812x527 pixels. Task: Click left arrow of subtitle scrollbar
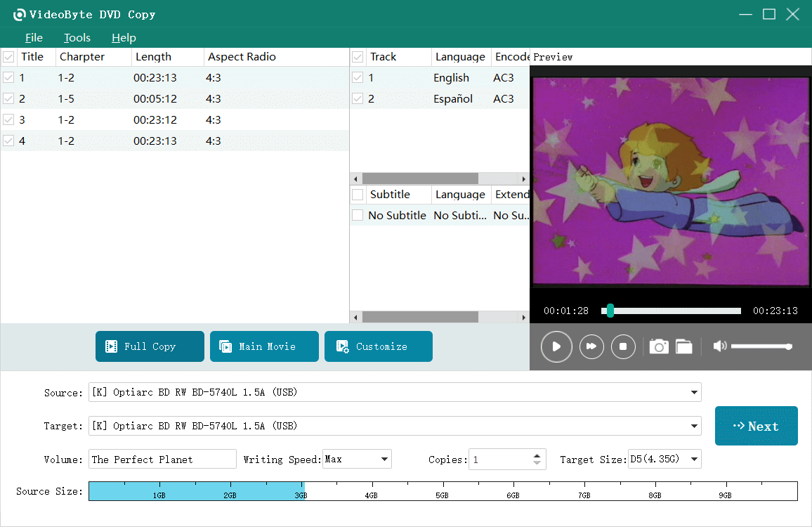pyautogui.click(x=355, y=317)
